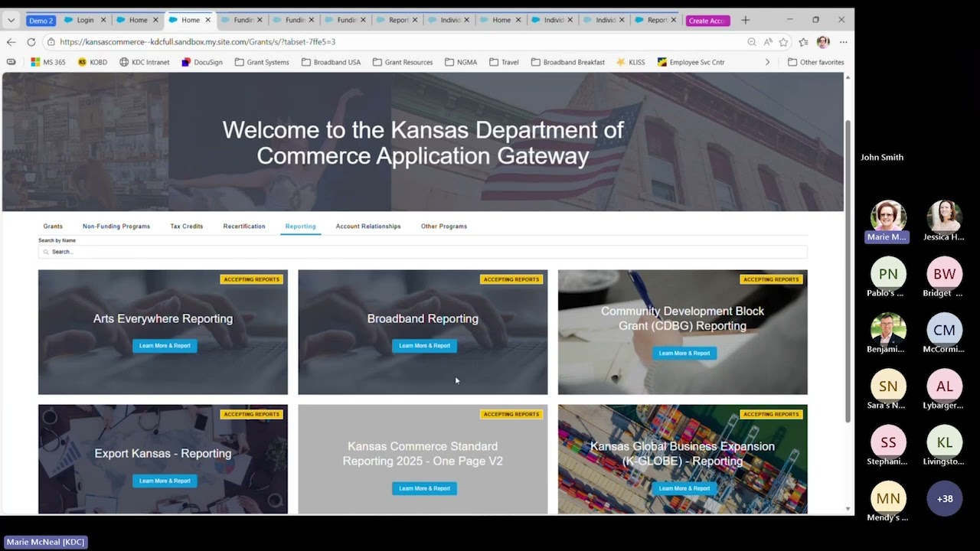Click Learn More & Report for K-GLOBE
This screenshot has height=551, width=980.
[x=684, y=488]
